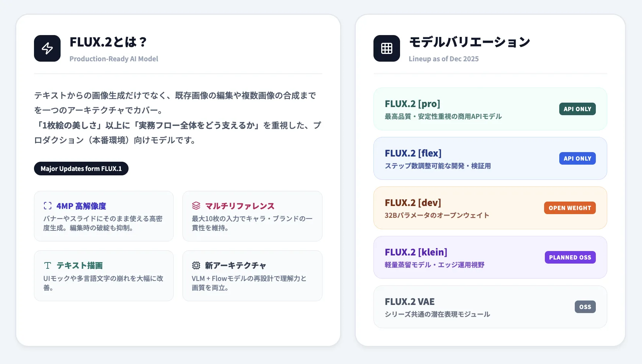Click the chip icon beside 新アーキテクチャ
642x364 pixels.
(195, 265)
